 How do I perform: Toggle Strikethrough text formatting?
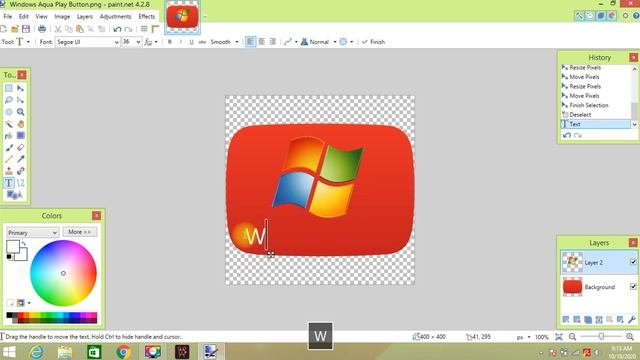(x=202, y=42)
